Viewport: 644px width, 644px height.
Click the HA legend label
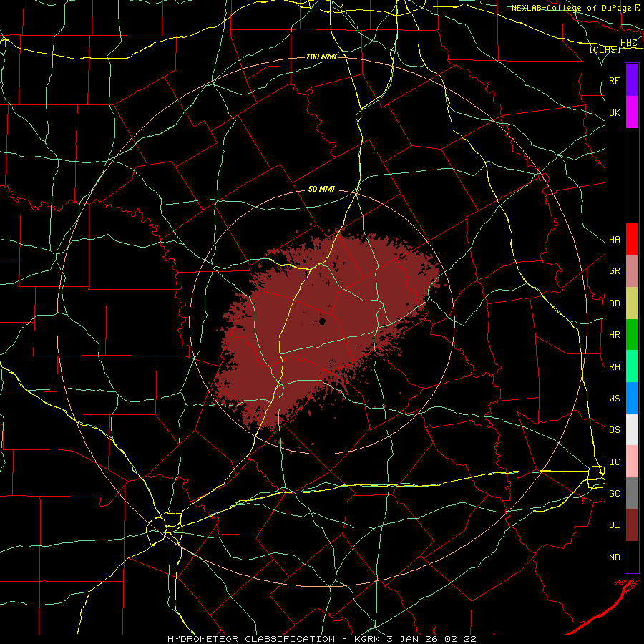point(615,240)
